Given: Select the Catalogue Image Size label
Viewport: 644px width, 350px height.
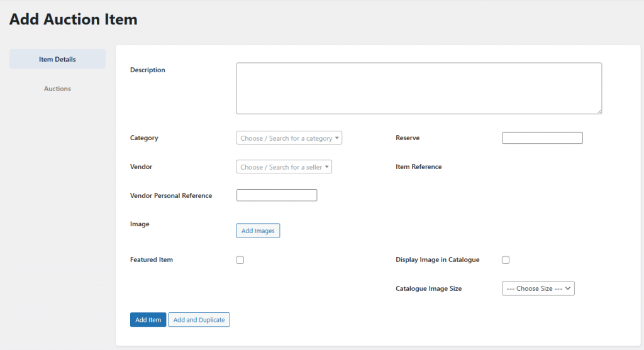Looking at the screenshot, I should click(x=428, y=288).
